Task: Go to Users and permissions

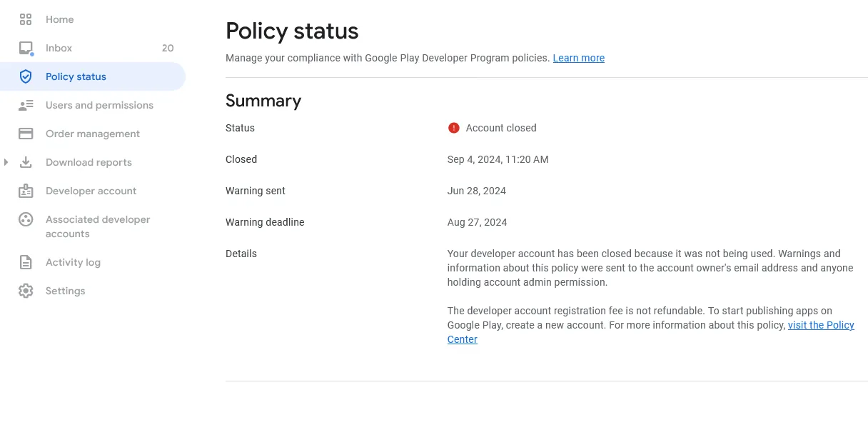Action: pyautogui.click(x=99, y=105)
